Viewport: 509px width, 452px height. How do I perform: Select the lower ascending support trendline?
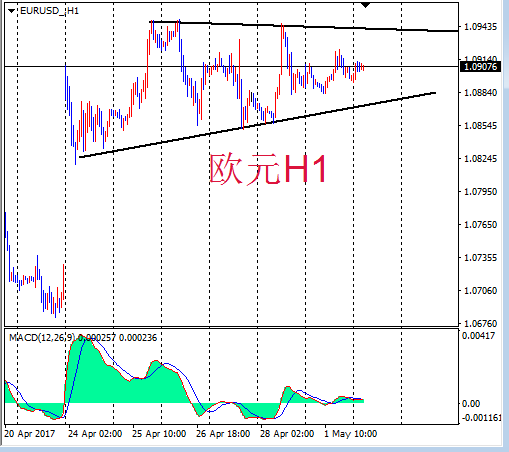coord(257,125)
